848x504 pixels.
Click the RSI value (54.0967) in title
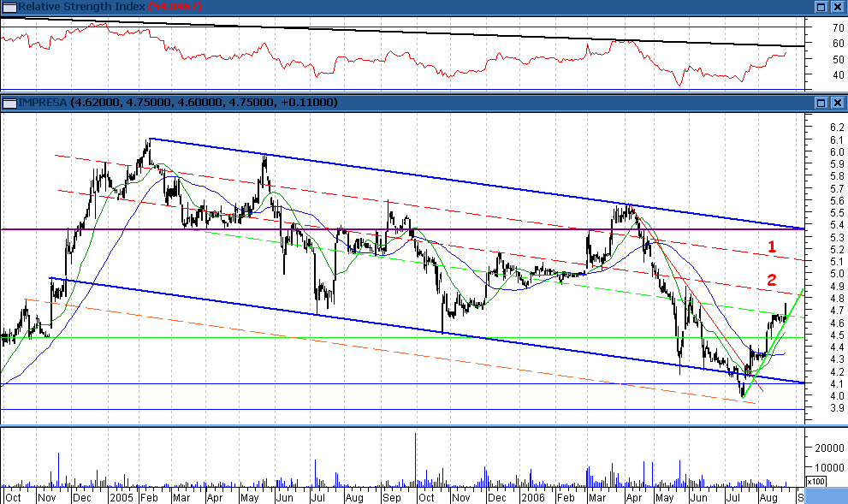point(175,7)
